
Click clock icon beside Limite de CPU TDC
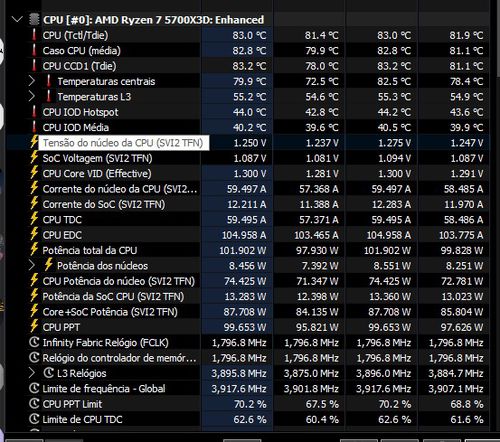(x=34, y=419)
